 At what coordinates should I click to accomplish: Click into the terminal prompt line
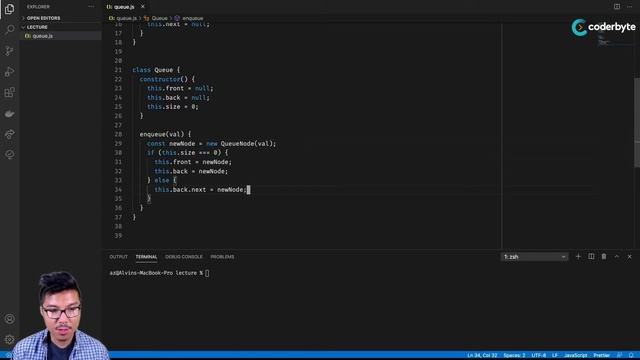click(x=159, y=273)
